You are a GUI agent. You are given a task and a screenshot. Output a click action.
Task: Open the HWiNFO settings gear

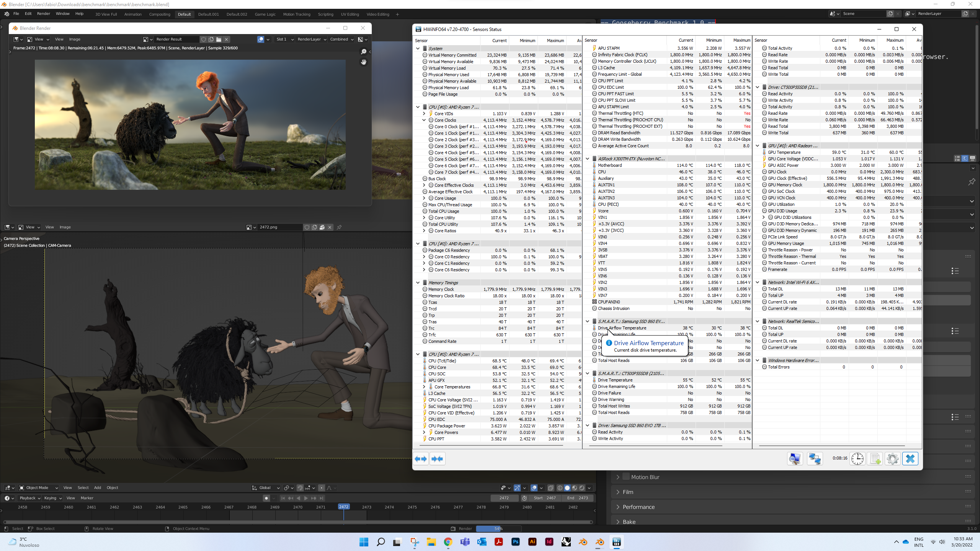(x=892, y=458)
